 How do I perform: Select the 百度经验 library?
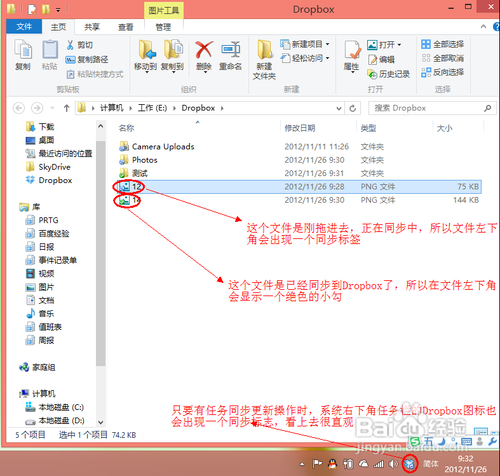pos(48,233)
